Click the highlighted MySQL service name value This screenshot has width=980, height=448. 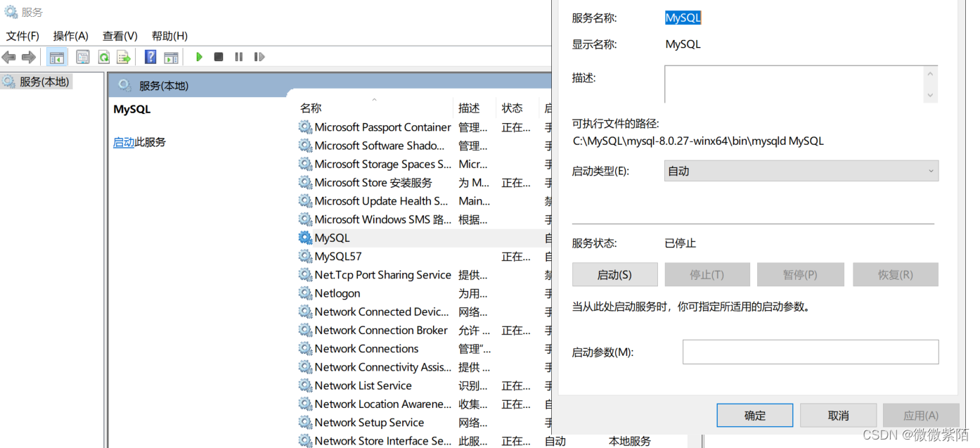683,18
